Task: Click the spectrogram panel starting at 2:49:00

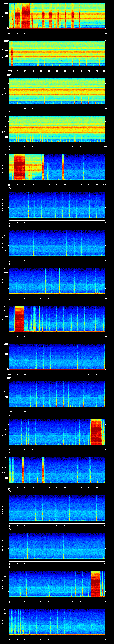Action: [x=57, y=16]
